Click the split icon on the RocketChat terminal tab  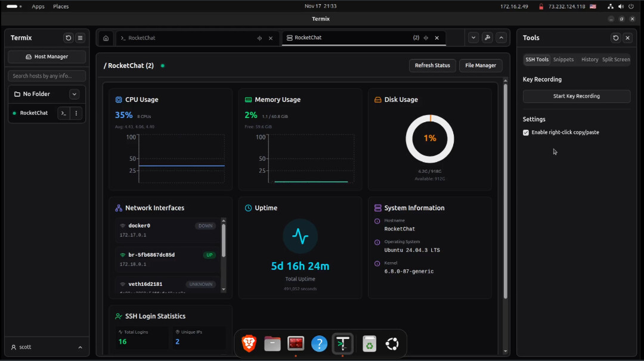(259, 38)
